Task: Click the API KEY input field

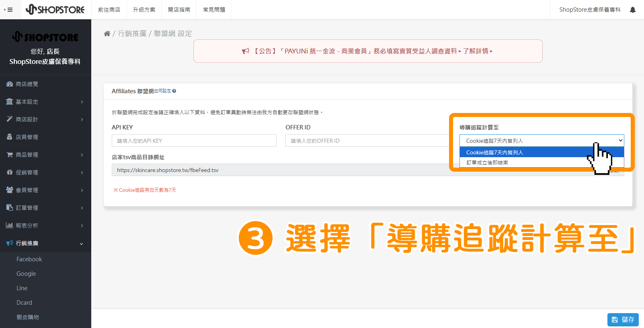Action: (194, 141)
